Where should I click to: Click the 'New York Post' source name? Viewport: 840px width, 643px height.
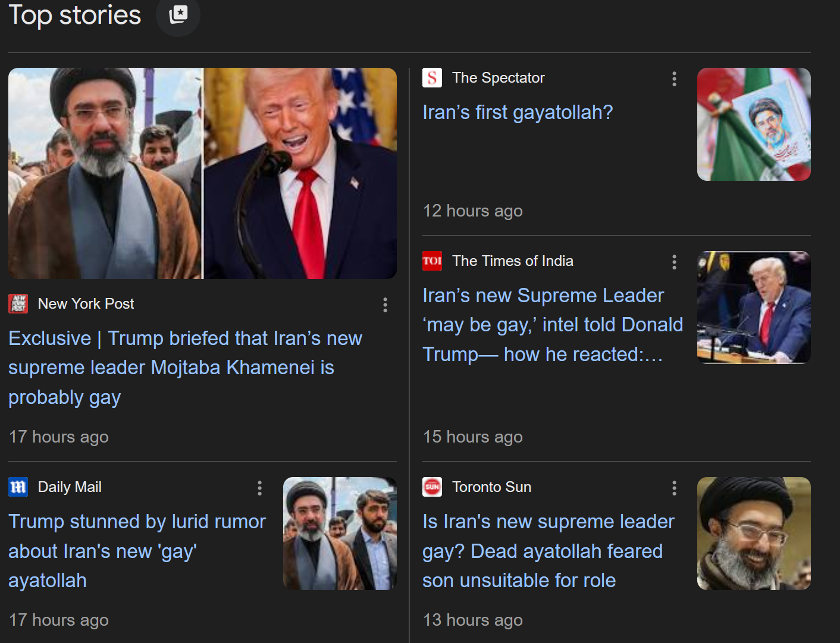point(86,304)
